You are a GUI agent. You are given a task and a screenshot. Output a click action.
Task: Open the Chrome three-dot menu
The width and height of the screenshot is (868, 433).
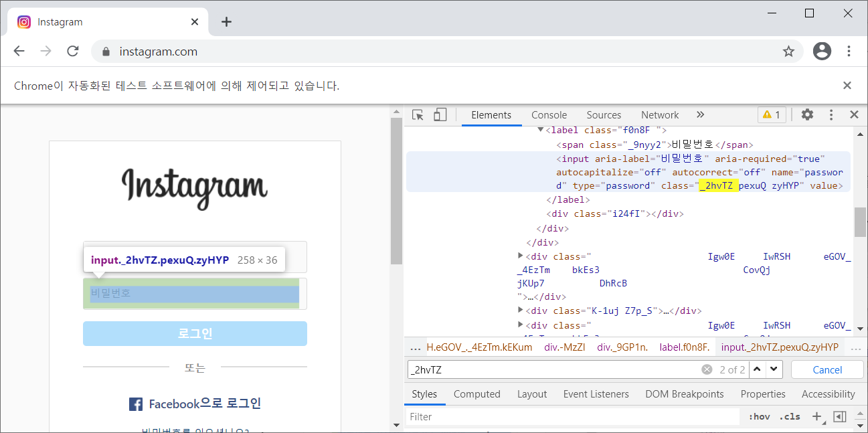(x=849, y=51)
